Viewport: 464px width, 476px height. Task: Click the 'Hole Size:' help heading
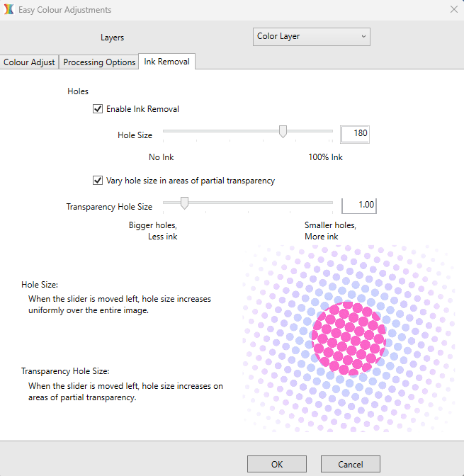pyautogui.click(x=40, y=285)
